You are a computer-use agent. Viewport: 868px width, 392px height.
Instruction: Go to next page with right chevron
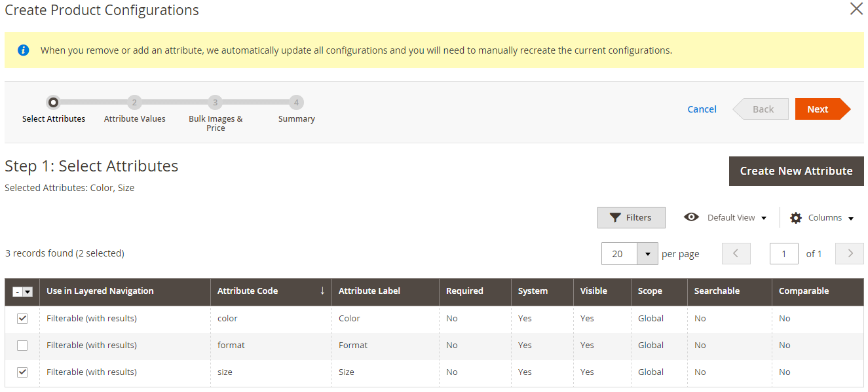pyautogui.click(x=850, y=253)
